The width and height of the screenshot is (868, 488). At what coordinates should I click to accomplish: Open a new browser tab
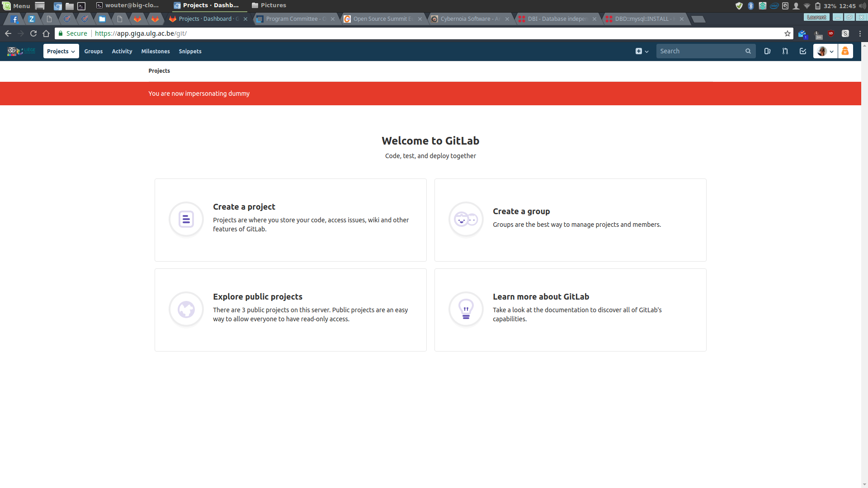(x=698, y=19)
